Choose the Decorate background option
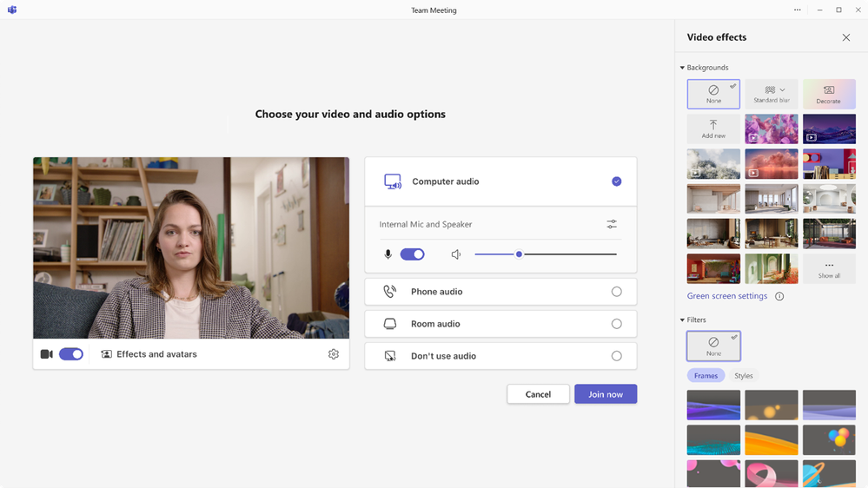 click(829, 94)
